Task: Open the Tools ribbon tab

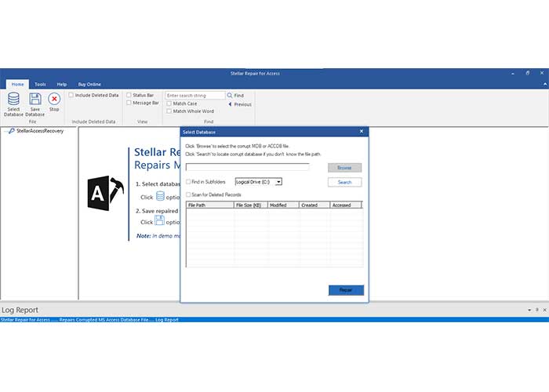Action: 40,84
